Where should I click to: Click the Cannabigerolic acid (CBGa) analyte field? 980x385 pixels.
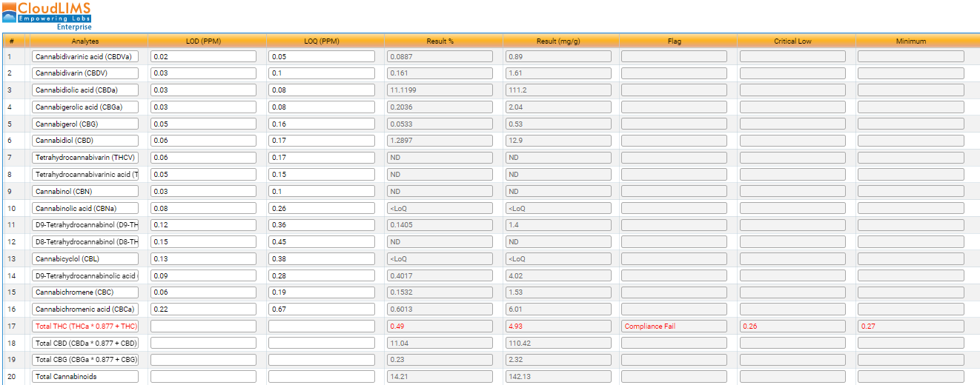tap(85, 107)
